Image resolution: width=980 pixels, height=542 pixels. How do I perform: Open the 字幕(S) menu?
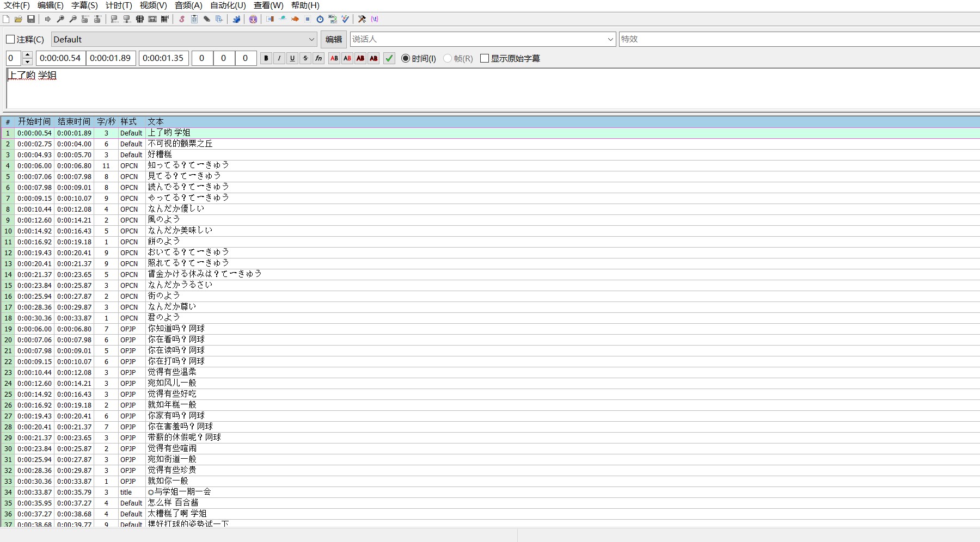click(x=84, y=5)
